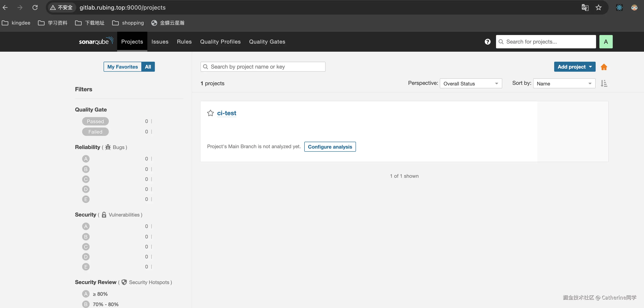Open the green user avatar A
The width and height of the screenshot is (644, 308).
[x=605, y=42]
